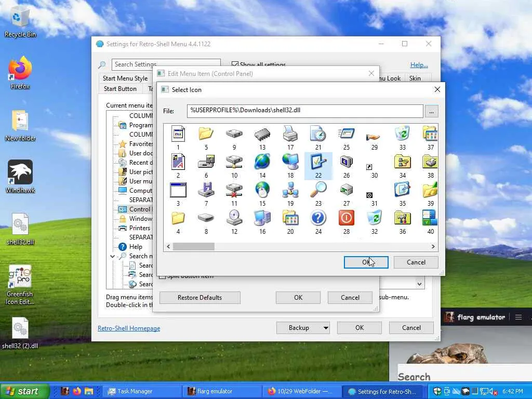This screenshot has width=532, height=399.
Task: Browse for icon file with ellipsis button
Action: click(431, 111)
